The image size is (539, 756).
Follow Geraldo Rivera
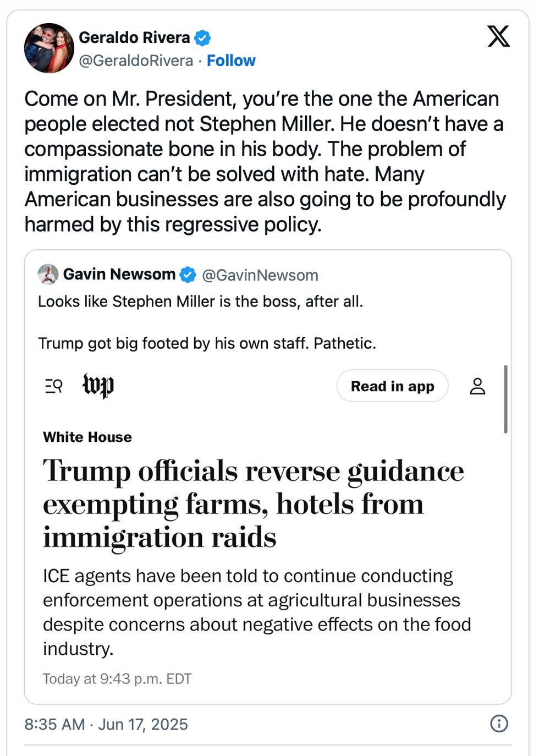[231, 61]
